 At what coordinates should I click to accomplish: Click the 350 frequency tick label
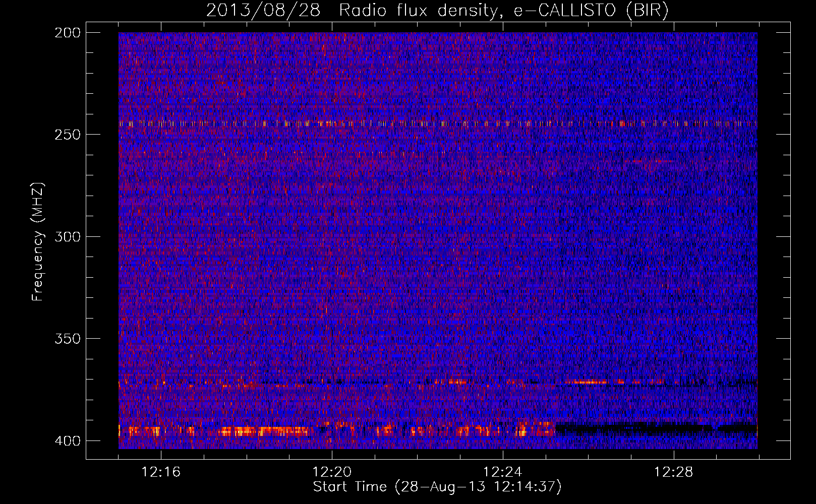[x=68, y=339]
